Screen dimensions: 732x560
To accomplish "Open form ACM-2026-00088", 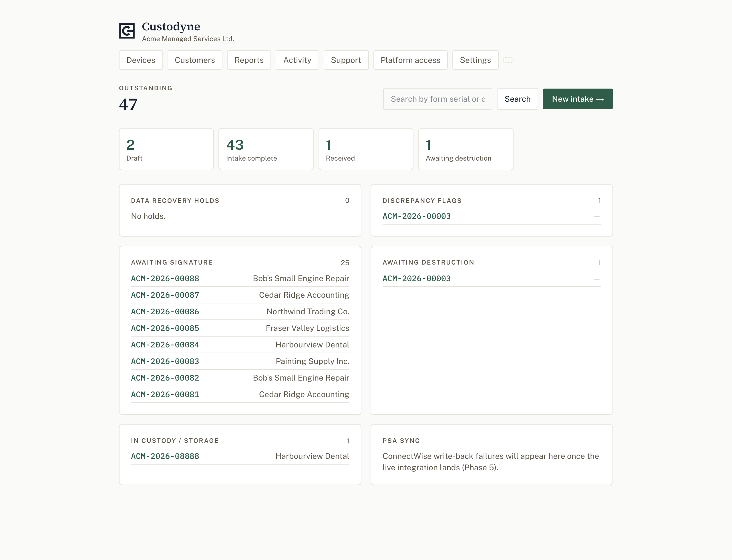I will [165, 279].
